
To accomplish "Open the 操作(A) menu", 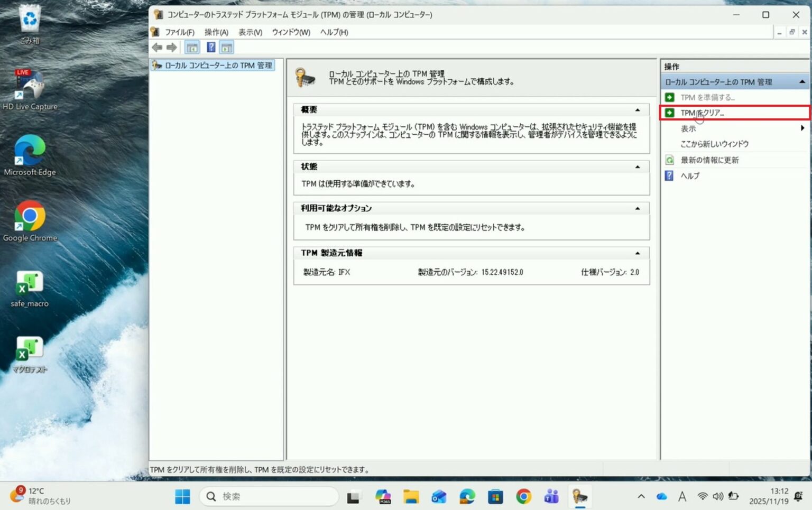I will tap(216, 32).
